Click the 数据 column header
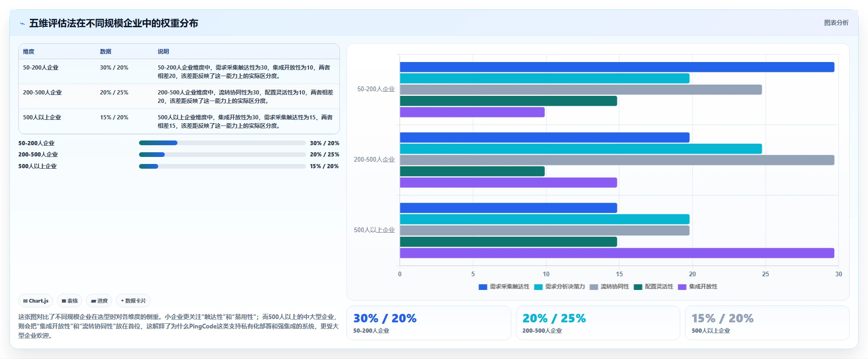Image resolution: width=868 pixels, height=359 pixels. click(106, 52)
